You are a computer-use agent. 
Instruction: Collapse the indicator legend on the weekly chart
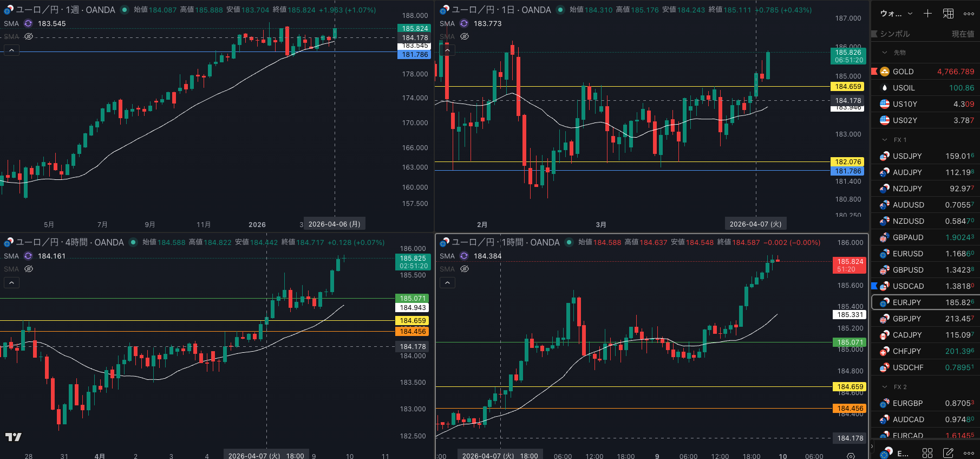point(11,50)
